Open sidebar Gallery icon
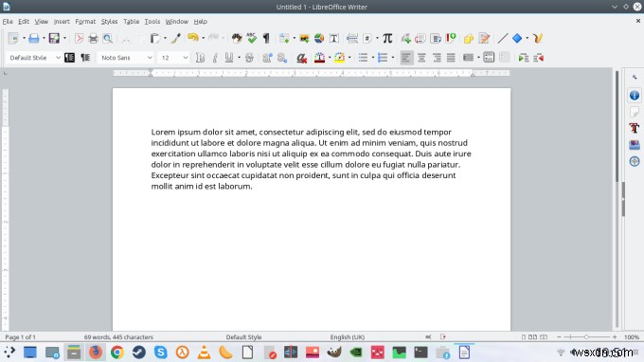This screenshot has width=644, height=362. click(635, 145)
